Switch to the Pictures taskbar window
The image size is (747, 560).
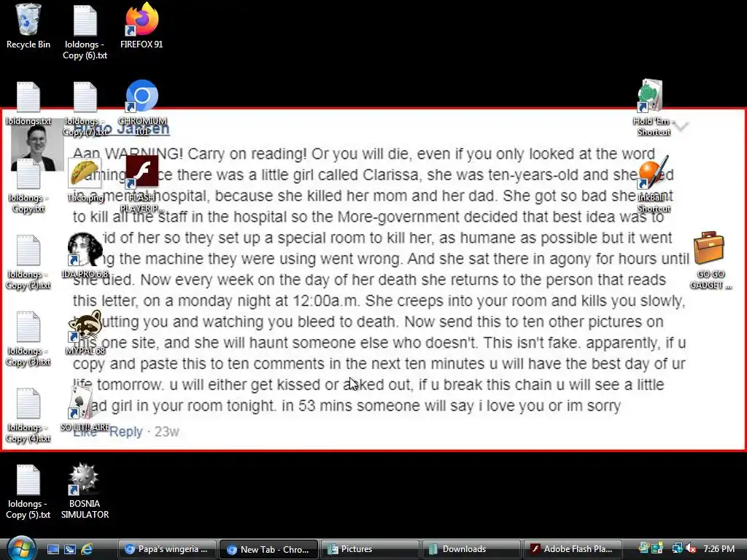click(370, 549)
